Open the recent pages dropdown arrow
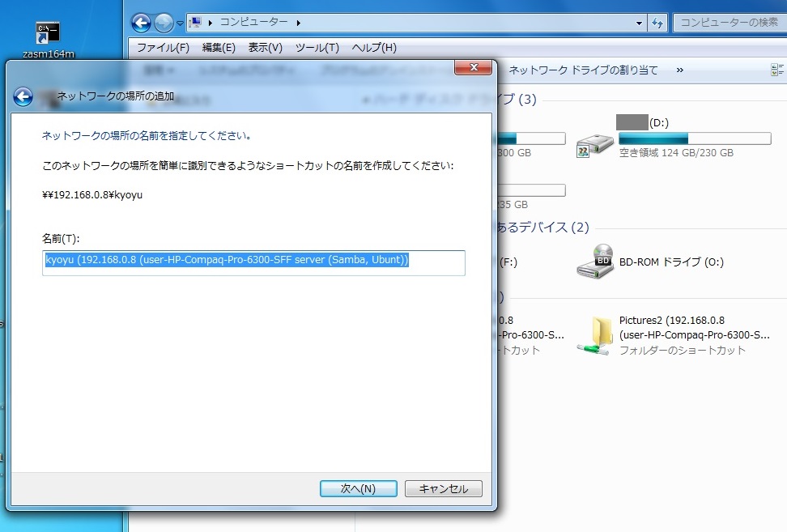Screen dimensions: 787x532 click(180, 23)
